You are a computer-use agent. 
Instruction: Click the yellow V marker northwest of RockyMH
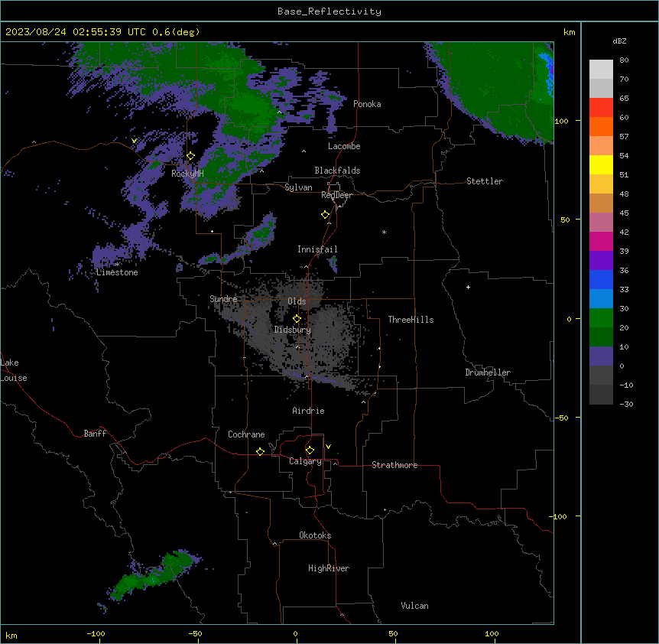click(134, 141)
